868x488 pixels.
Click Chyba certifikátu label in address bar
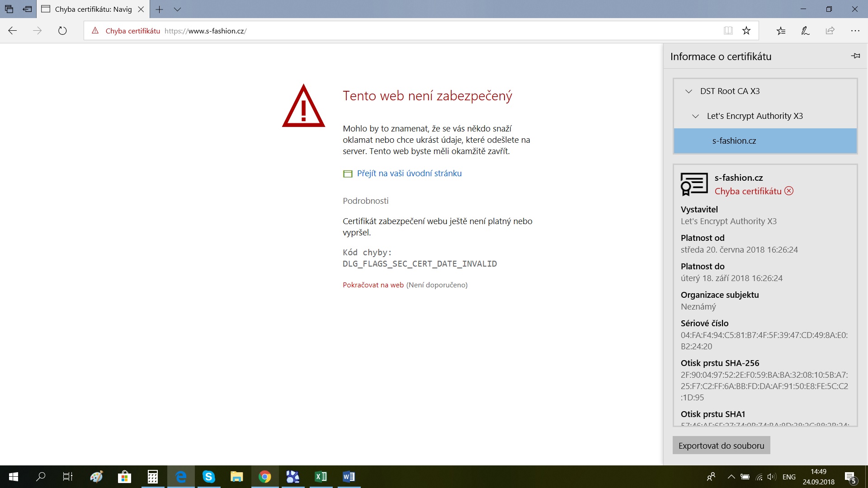click(x=132, y=31)
